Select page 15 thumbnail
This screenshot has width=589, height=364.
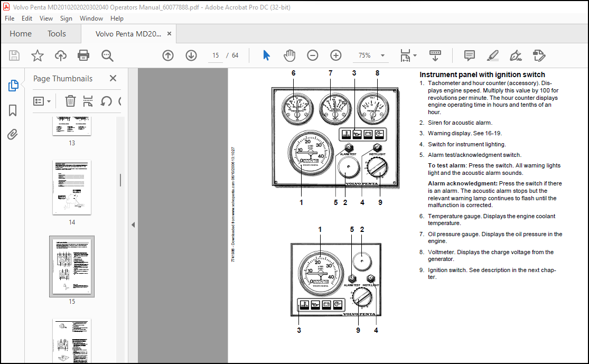(x=72, y=266)
